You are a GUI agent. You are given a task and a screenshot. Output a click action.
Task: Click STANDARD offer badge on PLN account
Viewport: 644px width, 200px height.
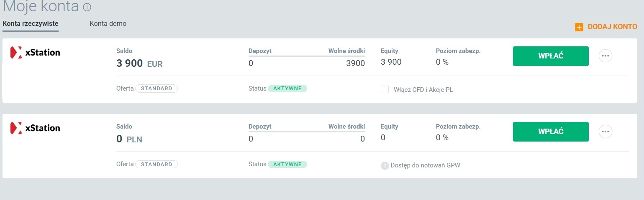[x=157, y=165]
